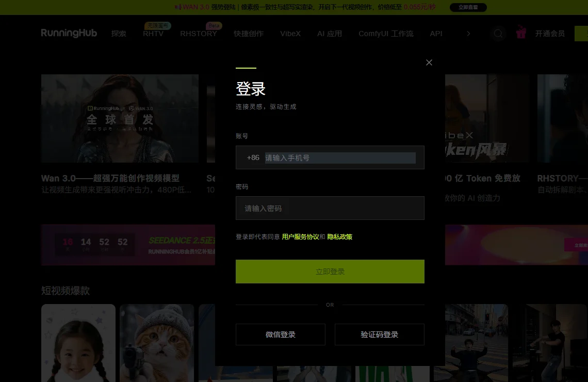Open the ComfyUI 工作流 nav item
The width and height of the screenshot is (588, 382).
coord(386,34)
